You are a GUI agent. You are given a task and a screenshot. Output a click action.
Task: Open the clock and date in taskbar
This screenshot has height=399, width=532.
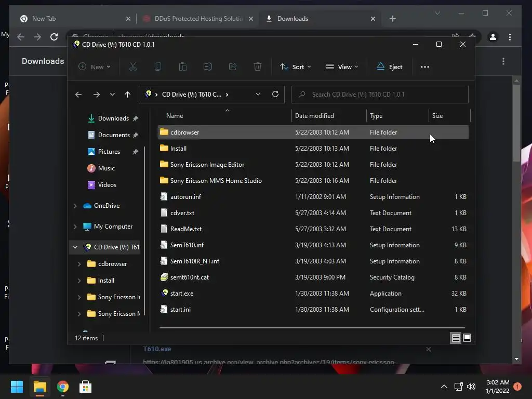(497, 387)
